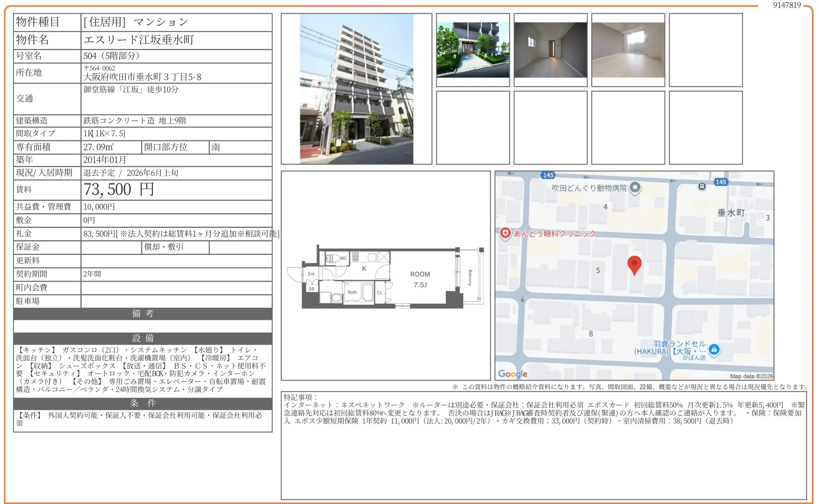
Task: Open the empty room interior photo
Action: tap(551, 49)
